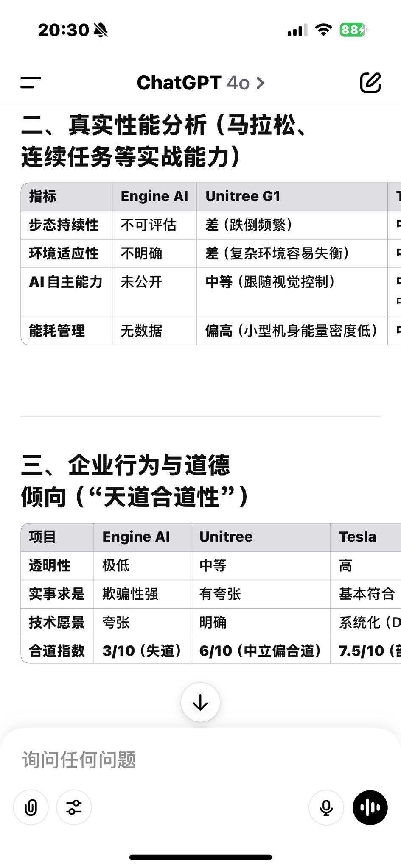Start a new chat with compose icon
The image size is (401, 868).
click(x=370, y=82)
